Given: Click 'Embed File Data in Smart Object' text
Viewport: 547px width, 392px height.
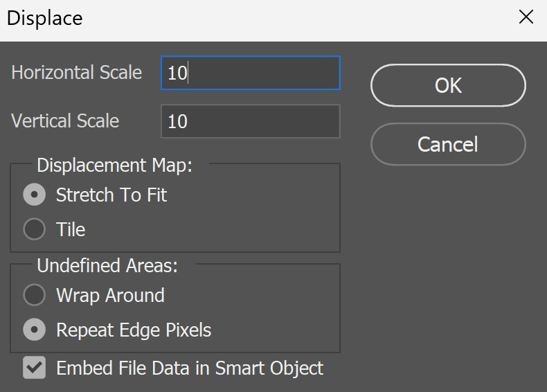Looking at the screenshot, I should coord(190,368).
